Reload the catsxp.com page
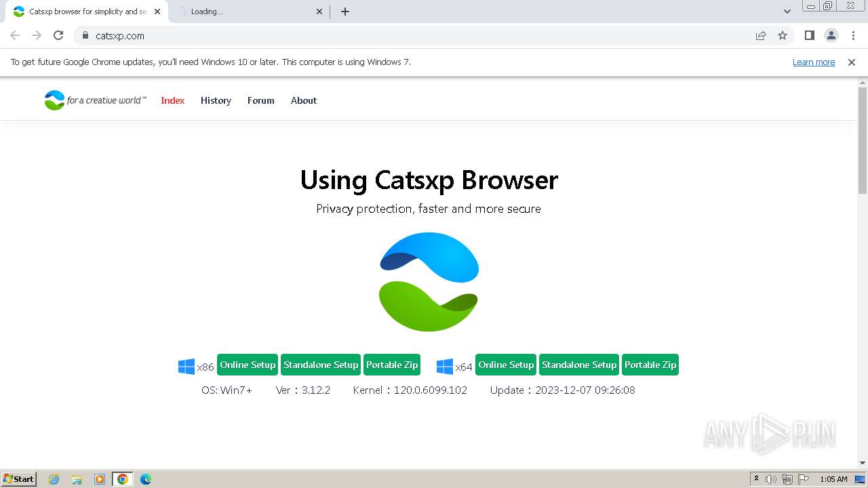Viewport: 868px width, 488px height. pos(58,35)
